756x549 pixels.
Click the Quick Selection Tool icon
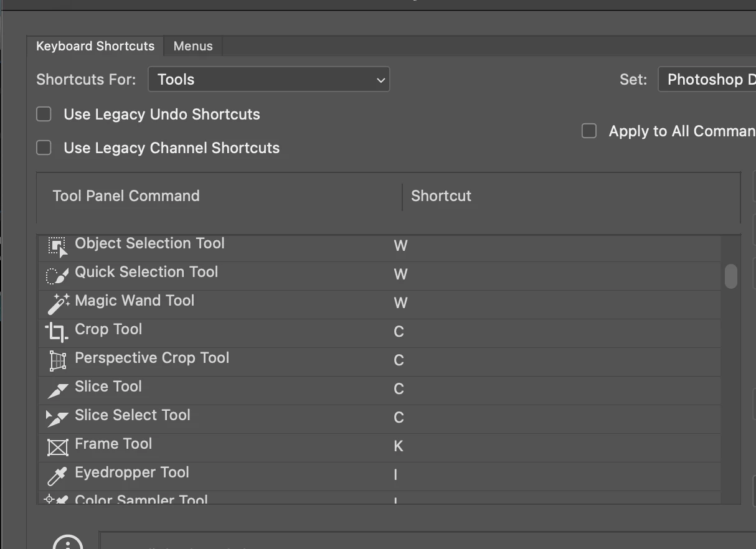[x=57, y=275]
